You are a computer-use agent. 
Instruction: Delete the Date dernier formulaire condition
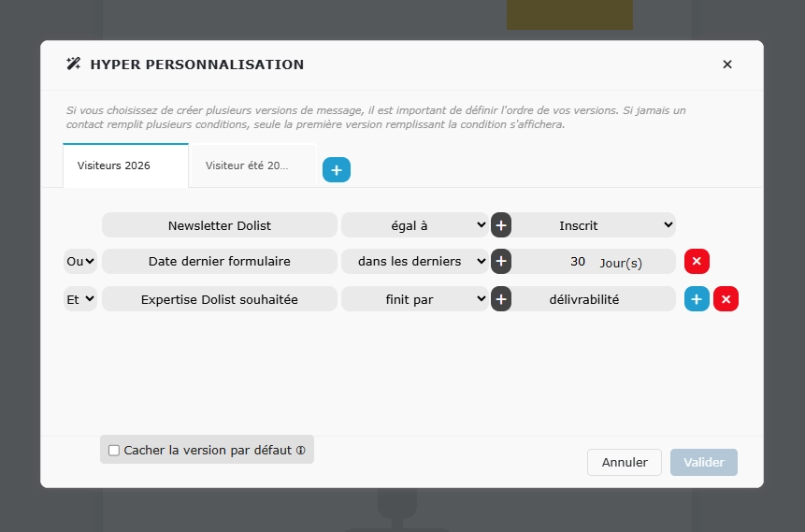pyautogui.click(x=697, y=261)
